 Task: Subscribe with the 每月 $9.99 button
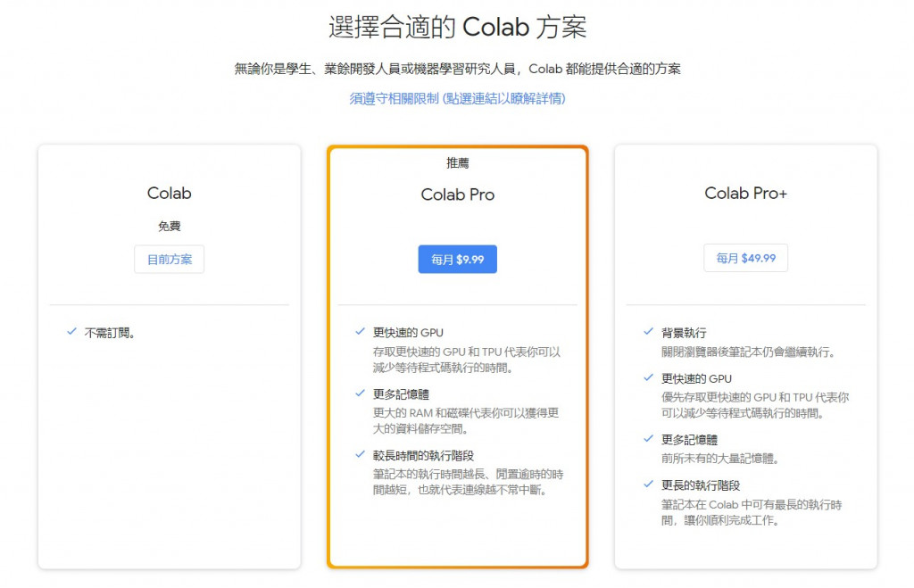458,260
